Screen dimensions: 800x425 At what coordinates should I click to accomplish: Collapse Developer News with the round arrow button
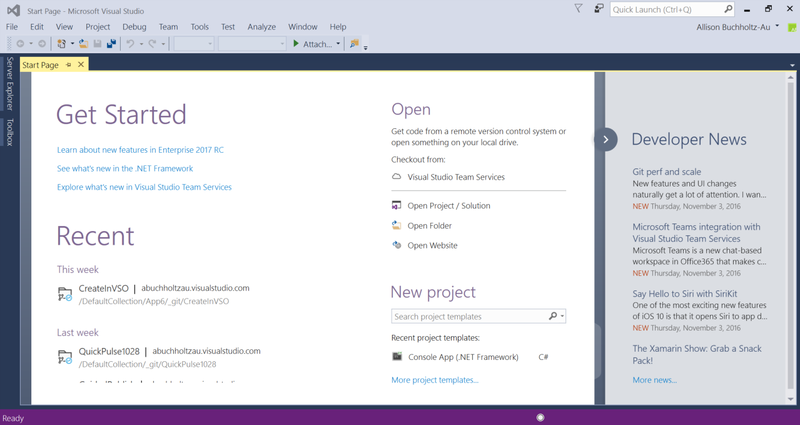pyautogui.click(x=606, y=139)
